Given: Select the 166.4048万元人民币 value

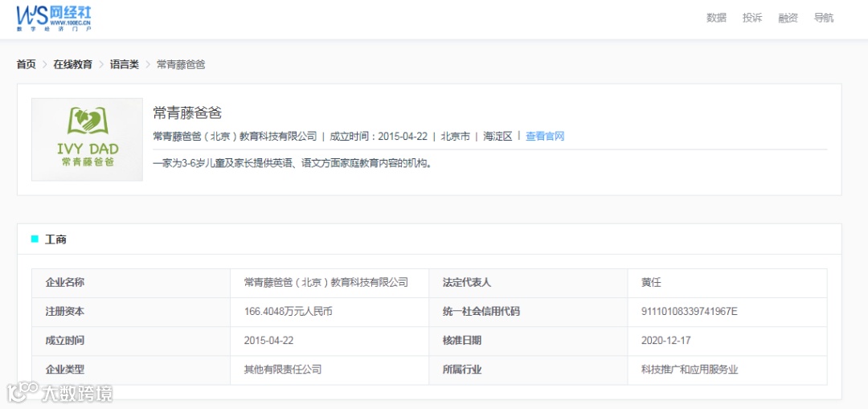Looking at the screenshot, I should pos(288,312).
